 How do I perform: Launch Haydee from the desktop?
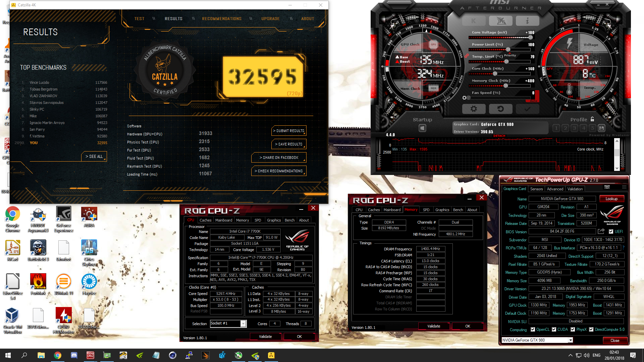tap(89, 284)
